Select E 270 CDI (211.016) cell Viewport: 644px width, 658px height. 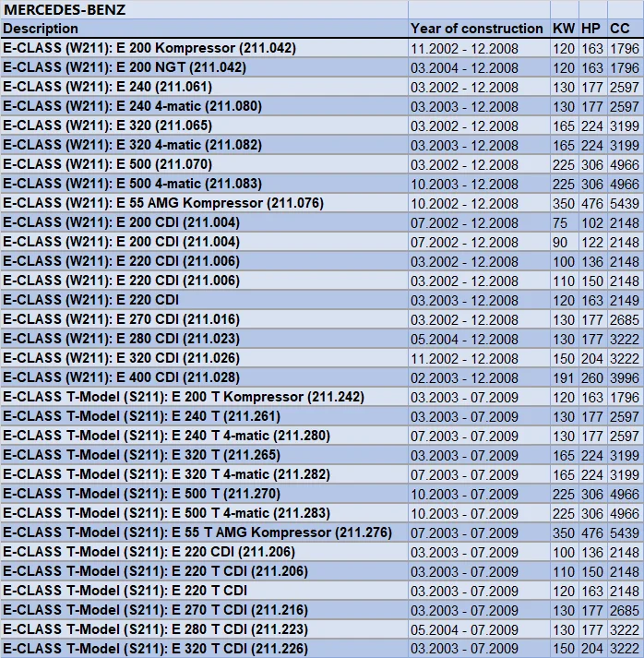[204, 319]
